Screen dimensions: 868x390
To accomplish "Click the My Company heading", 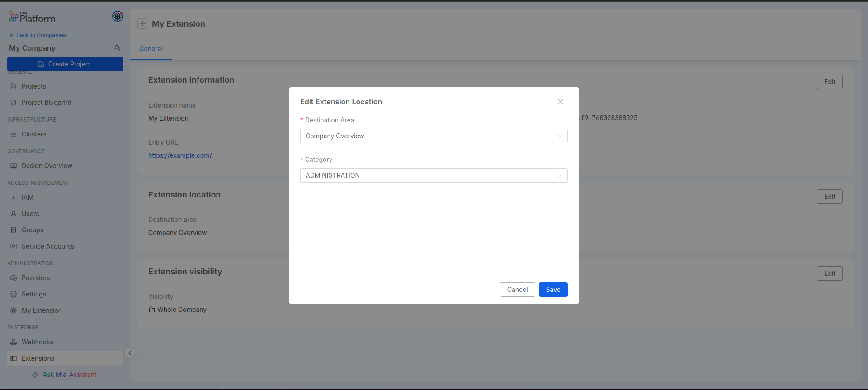I will click(32, 48).
